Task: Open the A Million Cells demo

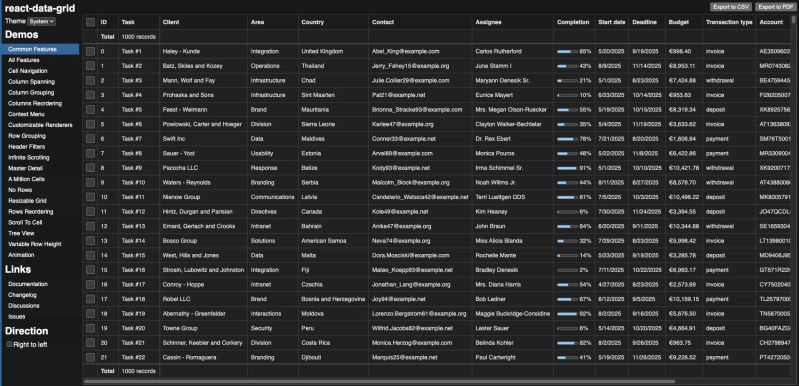Action: 41,179
